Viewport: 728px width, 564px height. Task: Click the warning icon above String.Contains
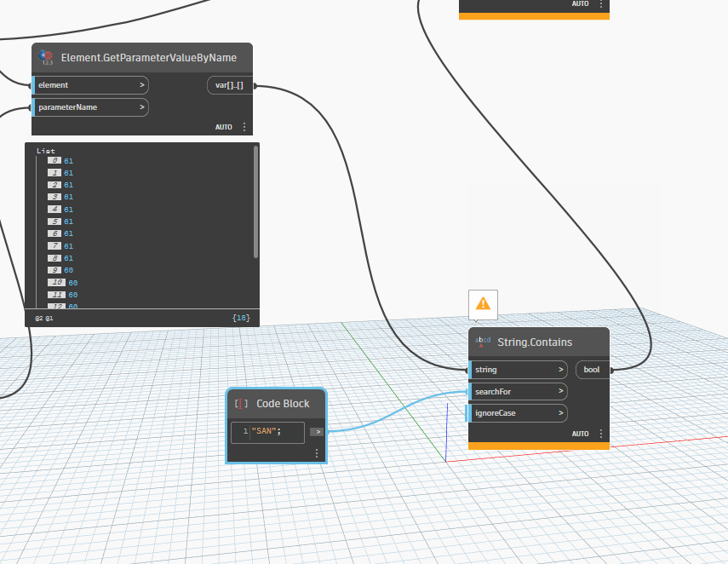coord(483,303)
